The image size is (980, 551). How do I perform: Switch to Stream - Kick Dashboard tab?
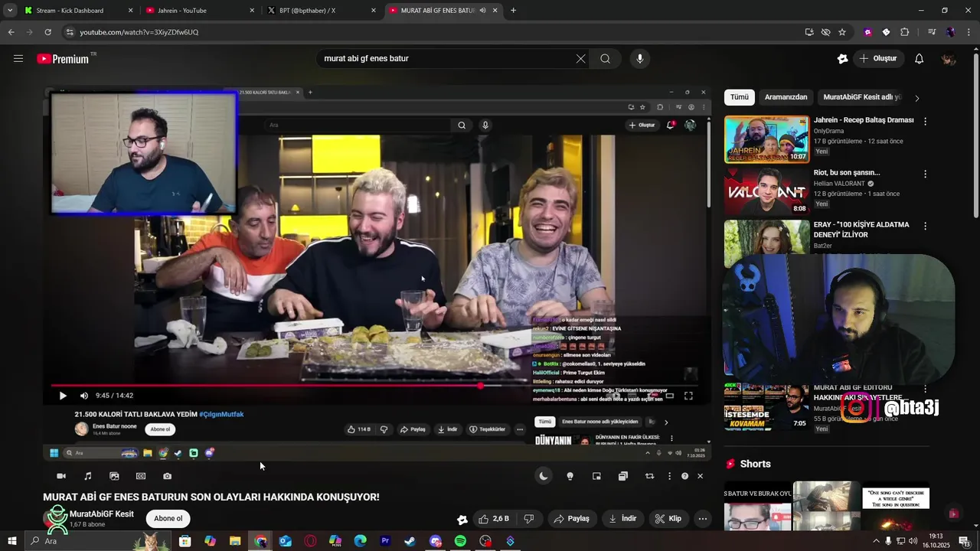(78, 11)
